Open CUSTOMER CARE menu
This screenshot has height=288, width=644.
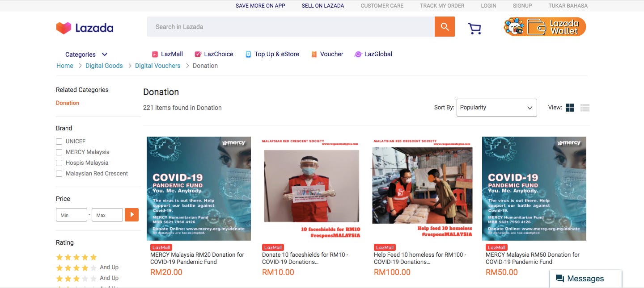coord(382,6)
